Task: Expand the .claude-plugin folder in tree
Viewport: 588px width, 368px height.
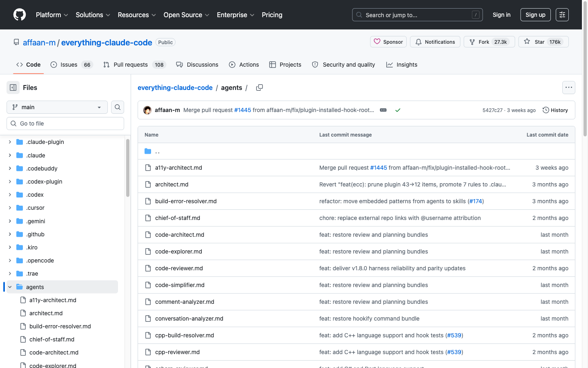Action: 10,142
